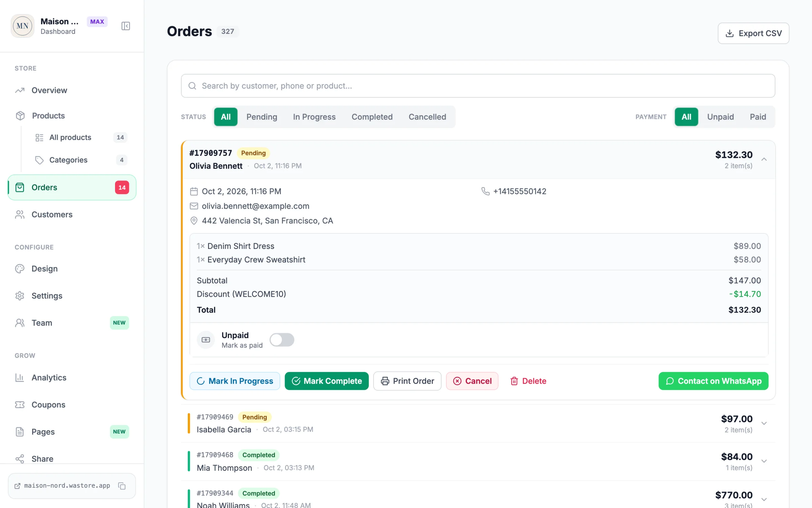Open Categories in sidebar

point(81,160)
